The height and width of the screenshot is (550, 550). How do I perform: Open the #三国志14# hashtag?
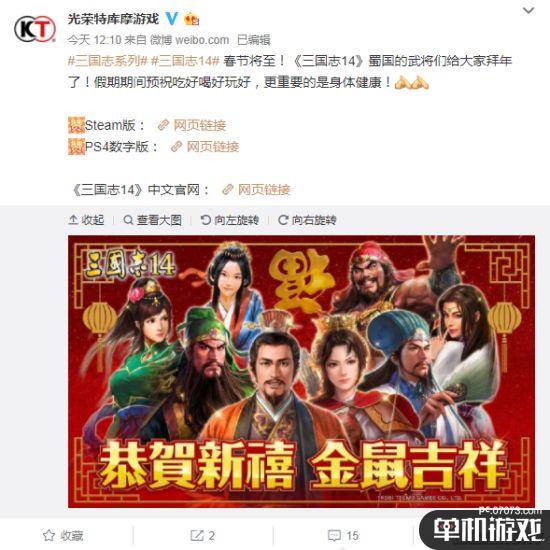point(185,61)
